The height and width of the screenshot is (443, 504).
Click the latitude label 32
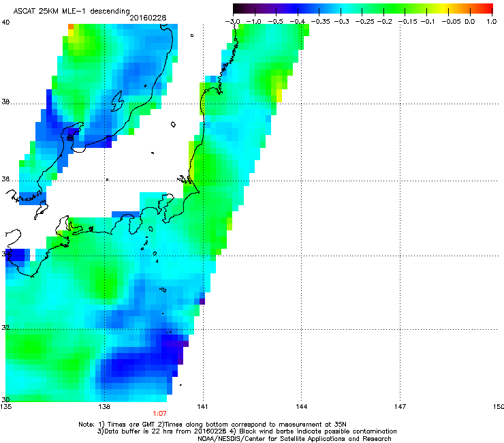[5, 328]
